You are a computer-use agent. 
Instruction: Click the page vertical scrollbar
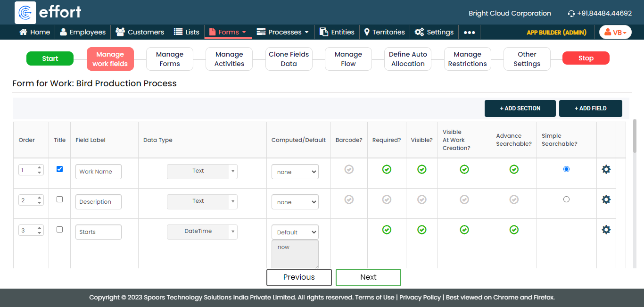tap(635, 137)
